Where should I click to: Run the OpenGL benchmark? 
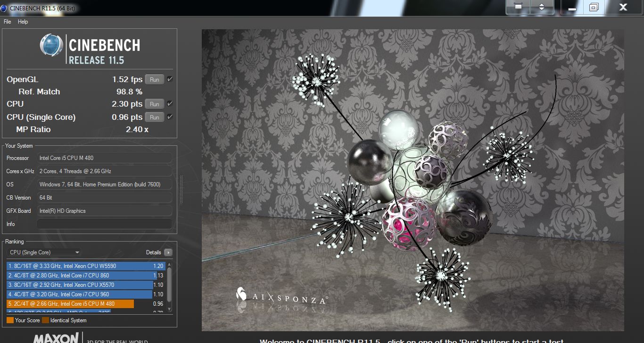[155, 80]
